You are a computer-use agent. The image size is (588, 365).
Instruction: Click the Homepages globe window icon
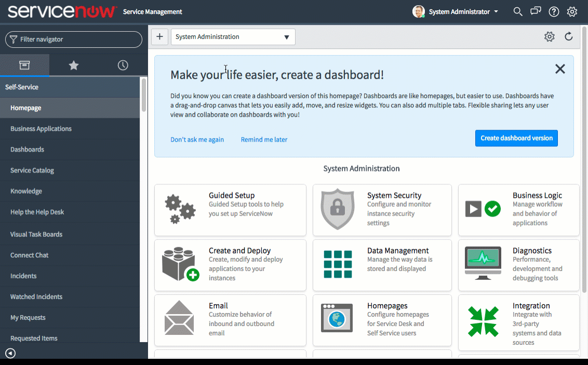(337, 318)
